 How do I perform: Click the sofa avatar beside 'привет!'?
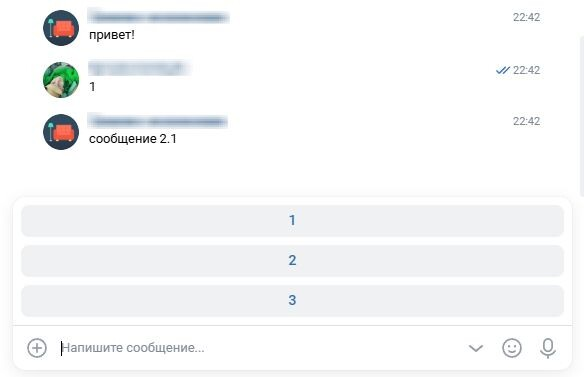[x=61, y=28]
